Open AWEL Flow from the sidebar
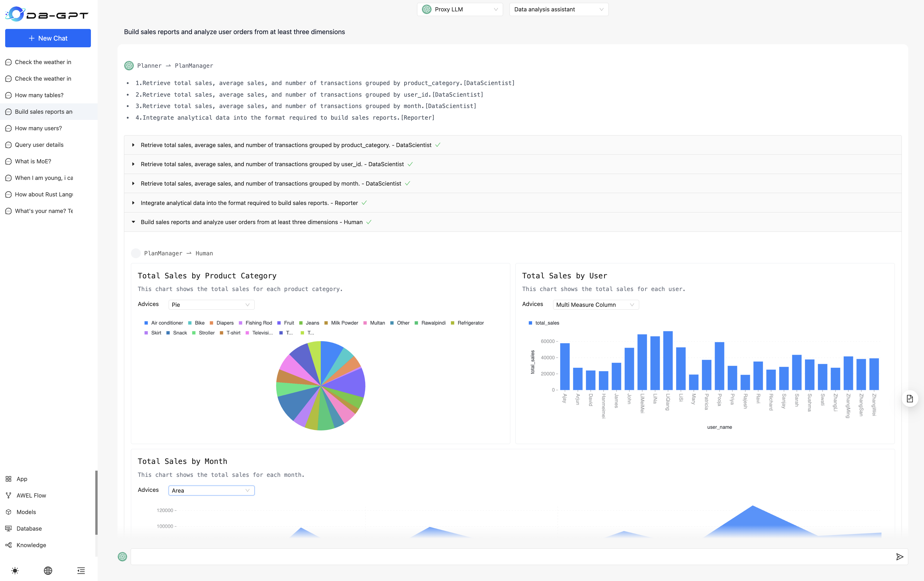Viewport: 924px width, 581px height. point(31,495)
